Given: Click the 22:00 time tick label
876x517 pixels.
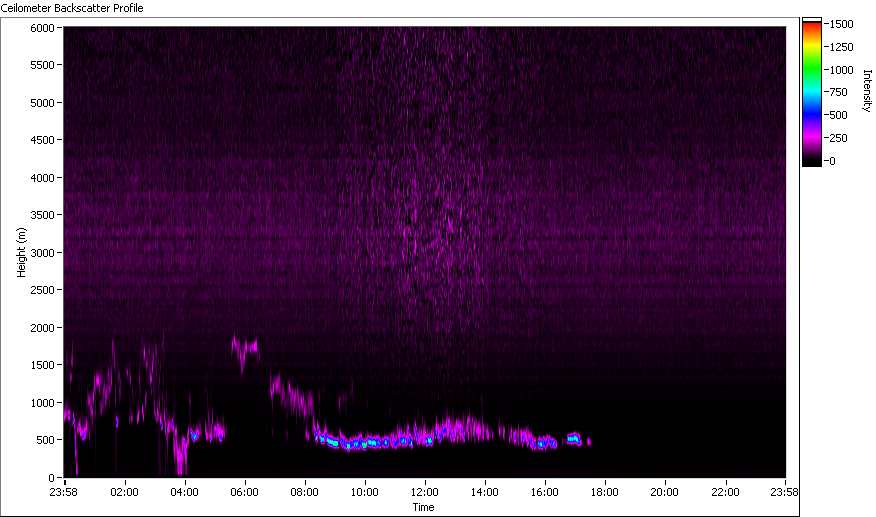Looking at the screenshot, I should tap(725, 492).
